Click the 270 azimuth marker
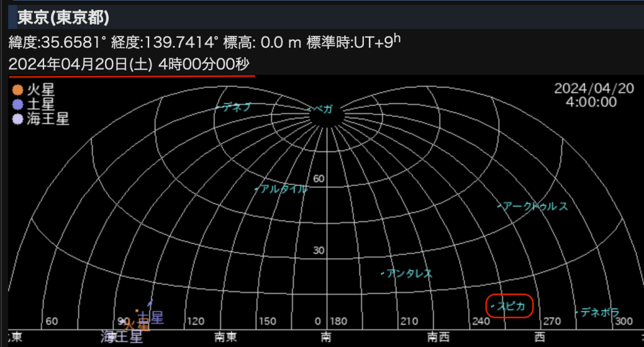The image size is (644, 347). point(552,321)
